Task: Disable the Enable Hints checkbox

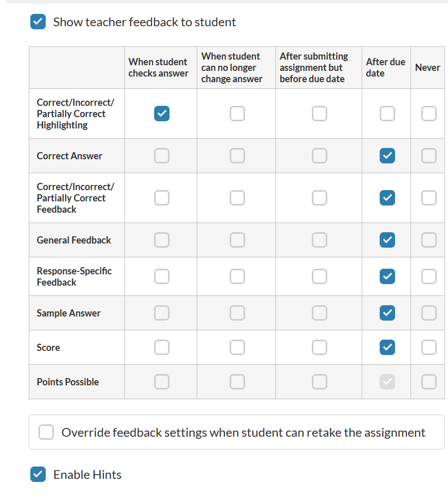Action: [38, 474]
